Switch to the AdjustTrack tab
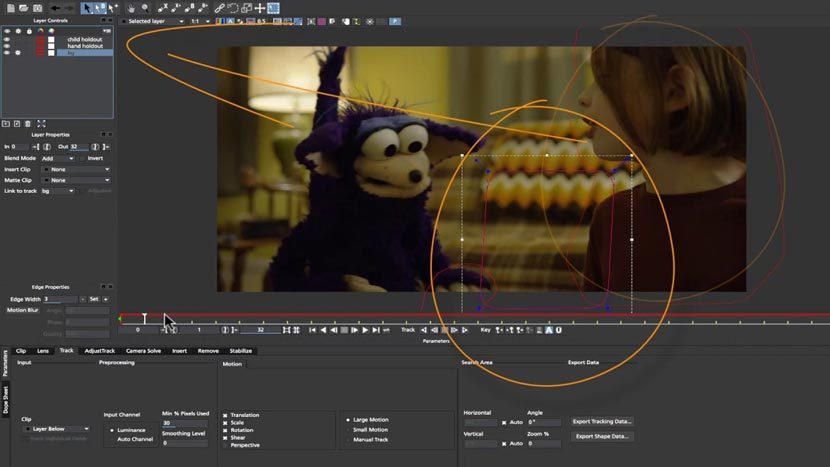Image resolution: width=830 pixels, height=467 pixels. pyautogui.click(x=100, y=351)
